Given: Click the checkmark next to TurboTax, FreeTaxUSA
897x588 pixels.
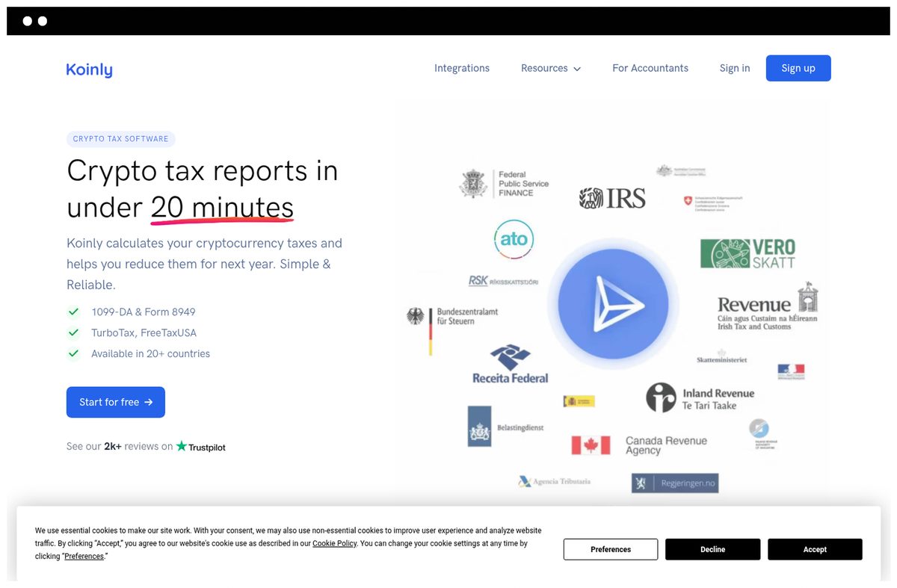Looking at the screenshot, I should point(73,332).
